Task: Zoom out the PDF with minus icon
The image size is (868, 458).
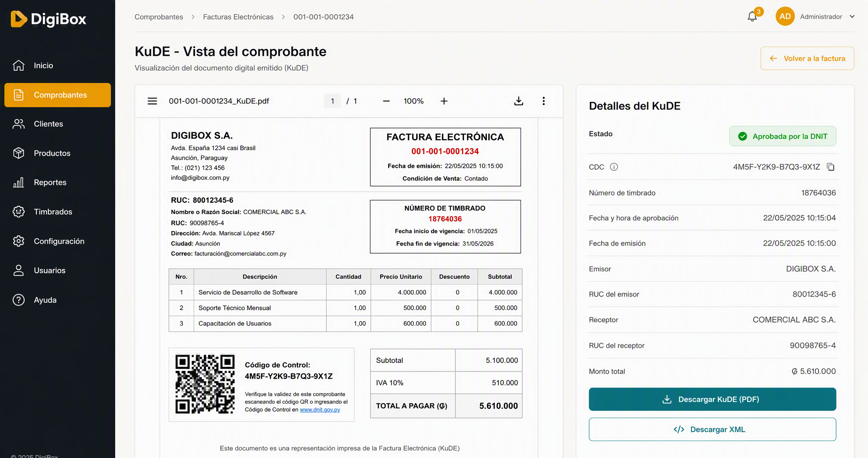Action: coord(386,101)
